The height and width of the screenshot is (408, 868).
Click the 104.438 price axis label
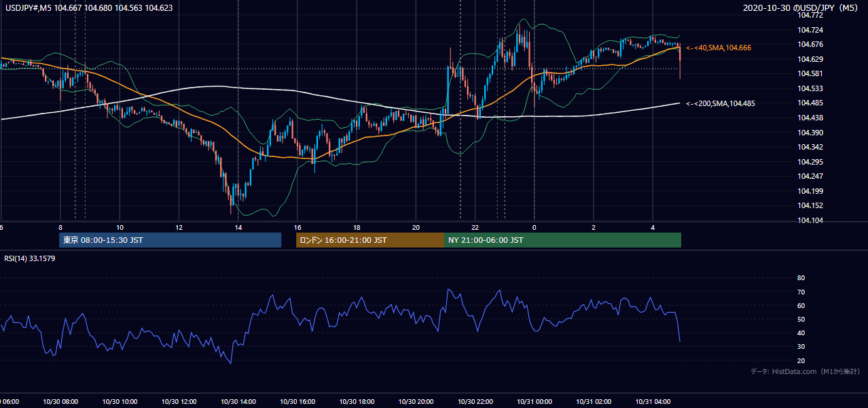click(811, 118)
